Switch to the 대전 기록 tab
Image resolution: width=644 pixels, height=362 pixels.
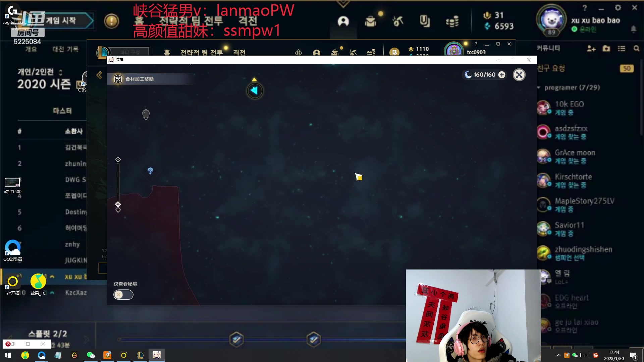[x=65, y=49]
